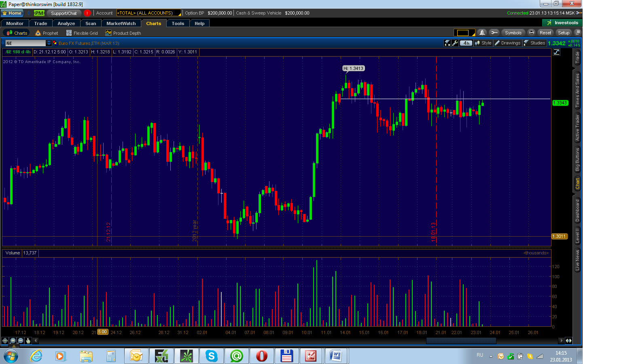Open the Studies dropdown menu
Viewport: 632px width, 364px height.
tap(534, 43)
